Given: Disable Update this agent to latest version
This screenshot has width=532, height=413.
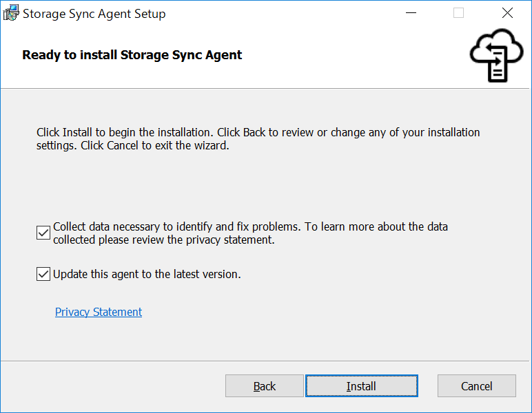Looking at the screenshot, I should (x=43, y=274).
